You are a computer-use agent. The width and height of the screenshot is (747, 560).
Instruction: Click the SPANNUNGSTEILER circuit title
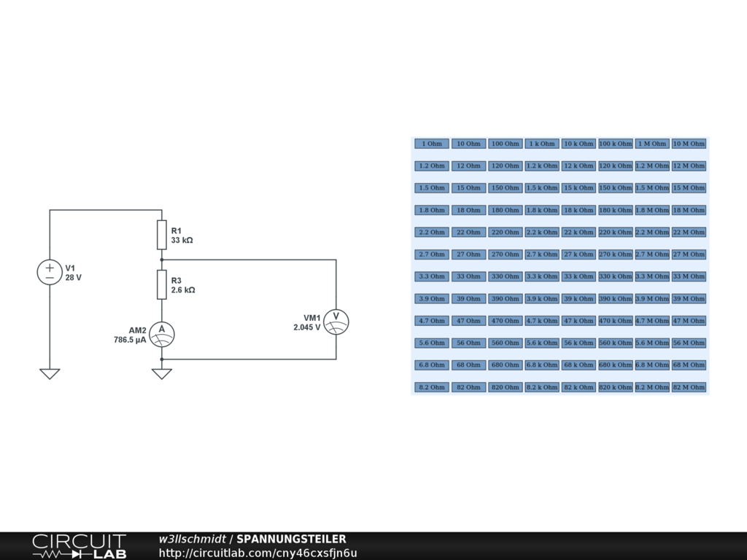291,540
